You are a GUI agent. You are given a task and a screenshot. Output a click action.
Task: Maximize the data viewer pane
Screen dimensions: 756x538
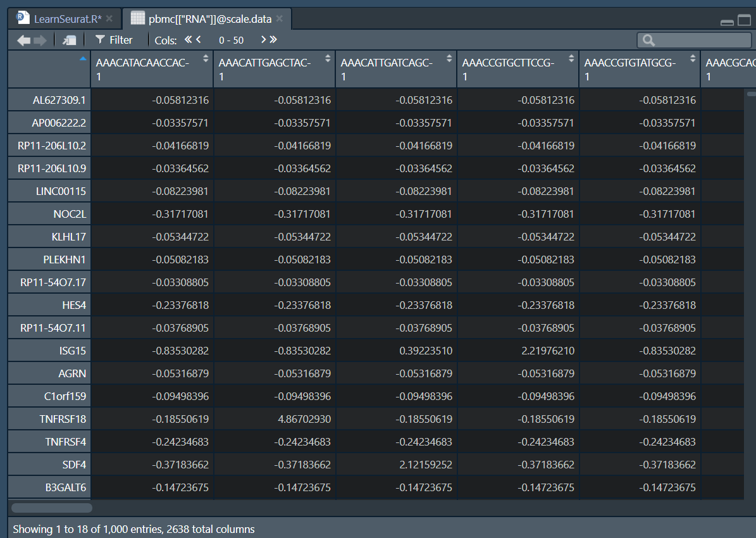pos(743,21)
